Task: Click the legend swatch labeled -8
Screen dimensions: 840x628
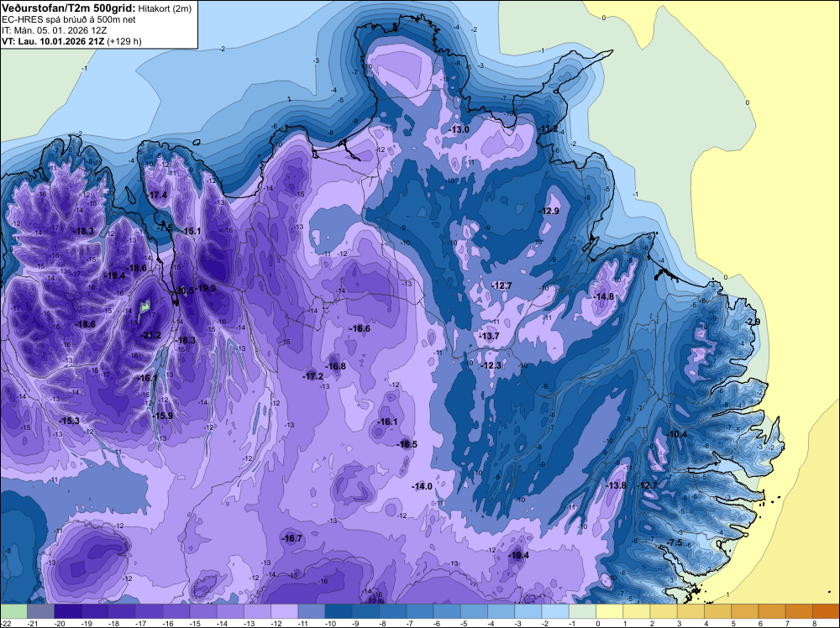Action: pyautogui.click(x=392, y=611)
